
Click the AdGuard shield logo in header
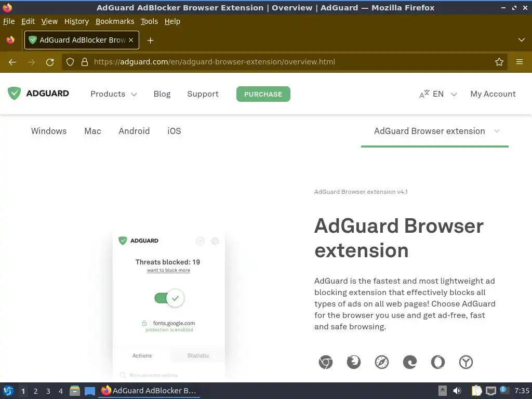(14, 94)
